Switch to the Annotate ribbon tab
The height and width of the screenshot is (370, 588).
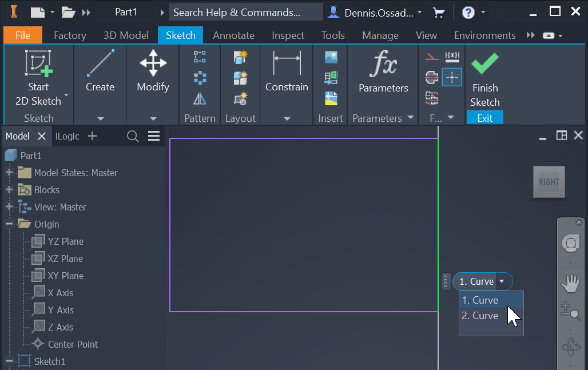233,35
